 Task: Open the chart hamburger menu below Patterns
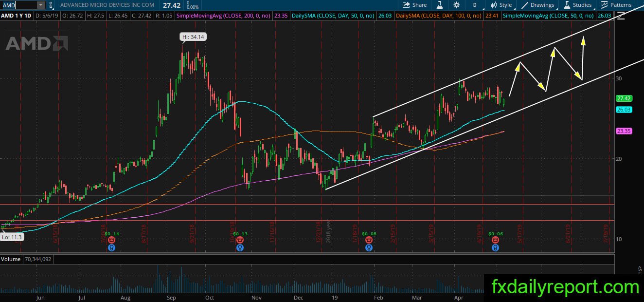click(x=620, y=16)
